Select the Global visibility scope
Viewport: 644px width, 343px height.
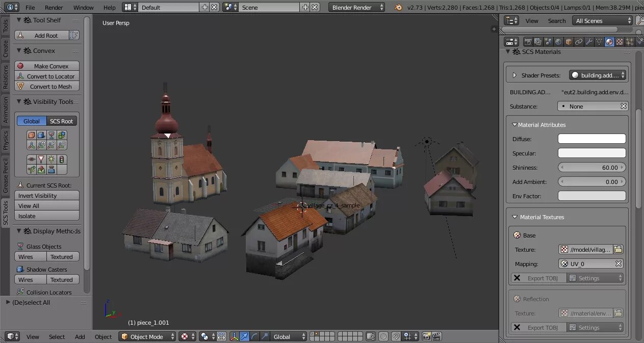pos(32,121)
